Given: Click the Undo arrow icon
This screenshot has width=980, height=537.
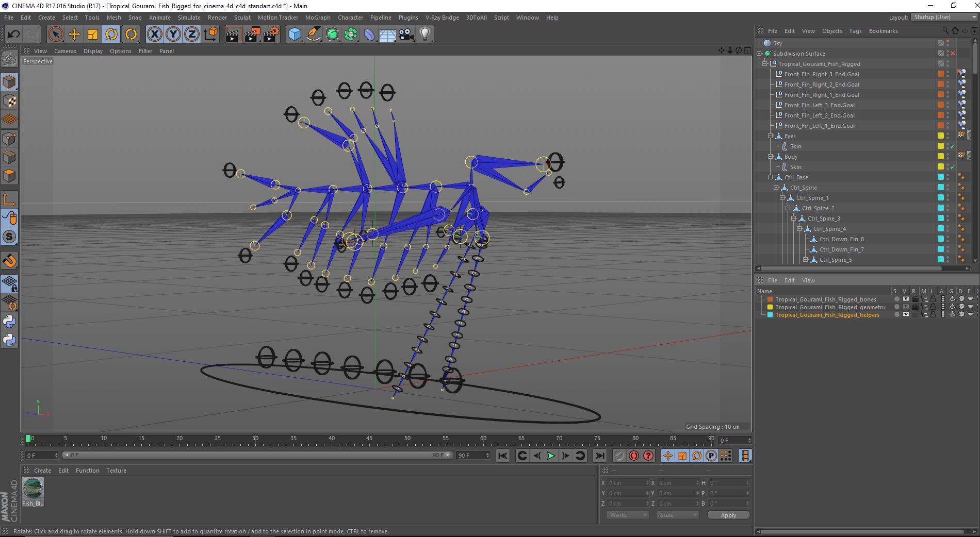Looking at the screenshot, I should coord(13,35).
